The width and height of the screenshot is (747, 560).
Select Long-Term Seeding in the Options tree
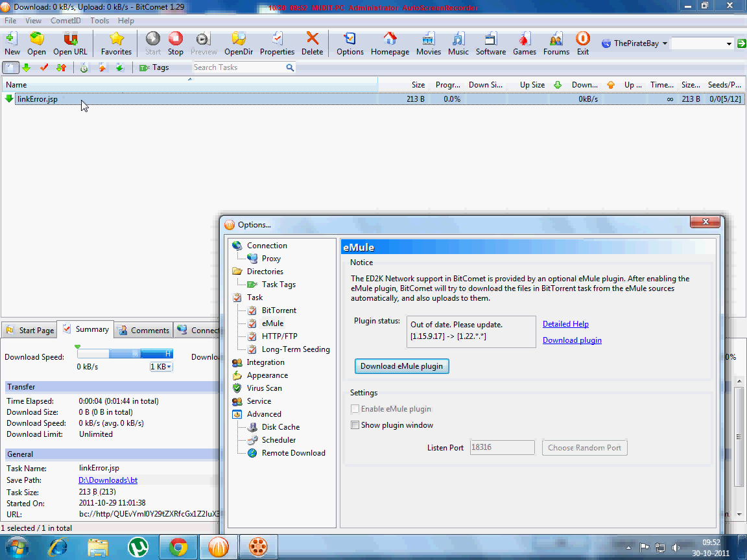point(296,349)
